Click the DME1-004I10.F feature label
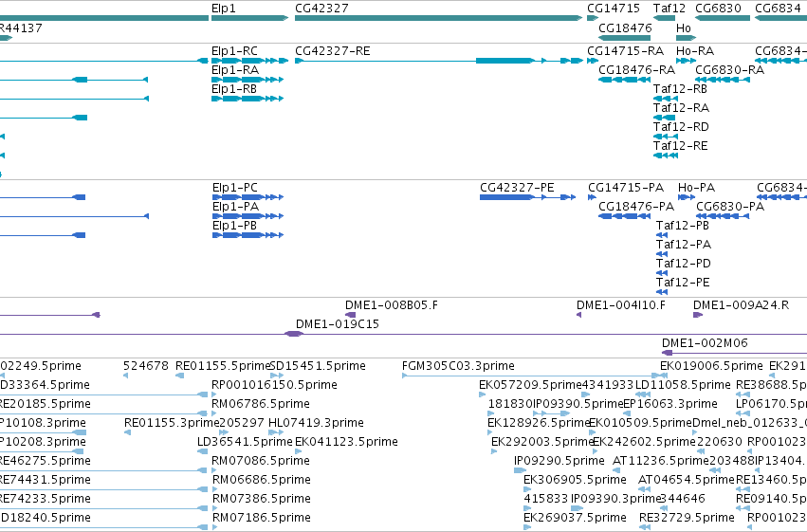Screen dimensions: 807x532 (621, 305)
